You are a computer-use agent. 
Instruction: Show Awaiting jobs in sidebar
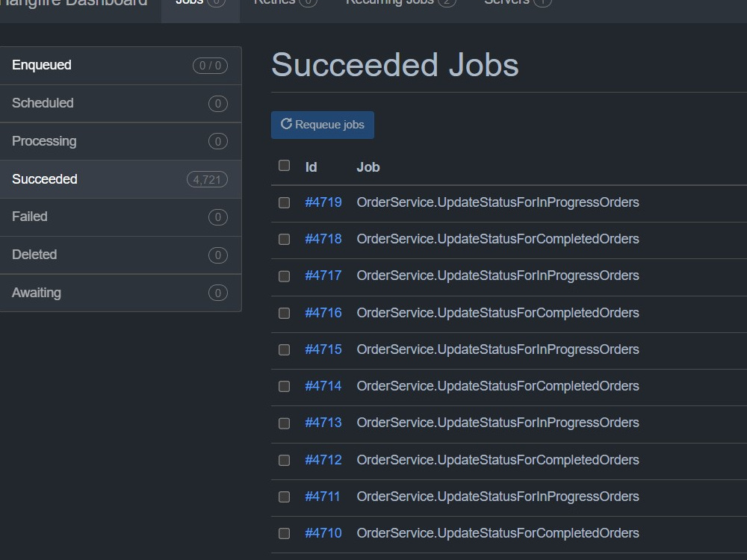(x=120, y=293)
